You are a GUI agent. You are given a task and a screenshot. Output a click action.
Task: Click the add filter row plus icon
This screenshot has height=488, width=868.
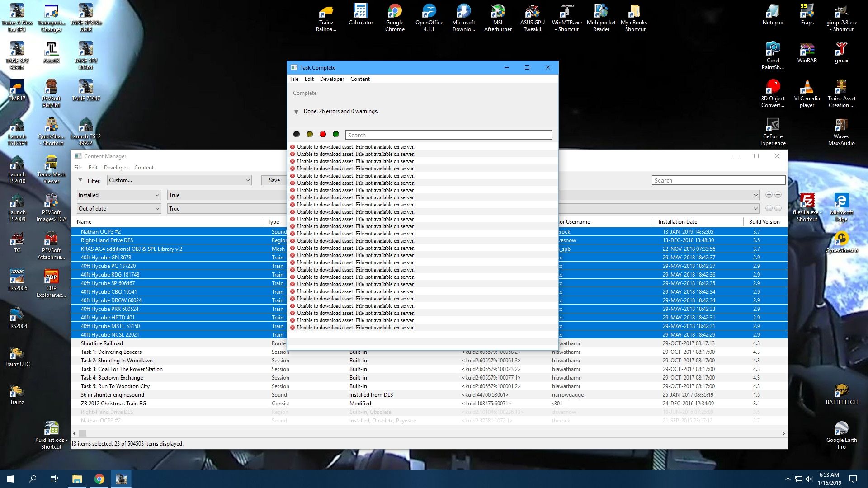point(778,195)
